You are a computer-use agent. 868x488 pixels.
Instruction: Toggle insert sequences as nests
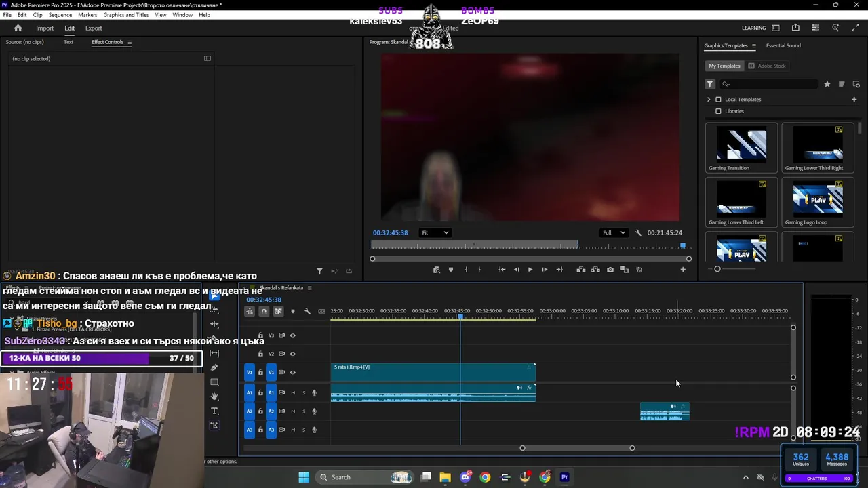(x=250, y=311)
